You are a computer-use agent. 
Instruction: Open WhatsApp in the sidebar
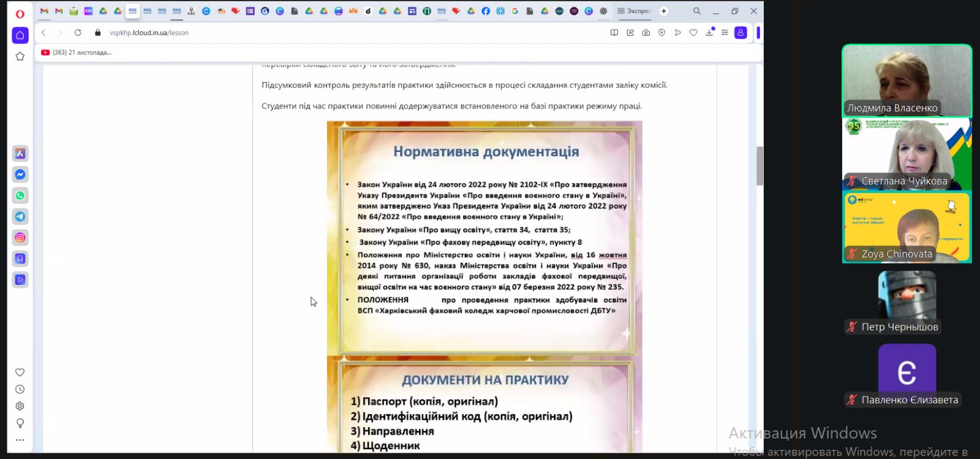tap(20, 195)
